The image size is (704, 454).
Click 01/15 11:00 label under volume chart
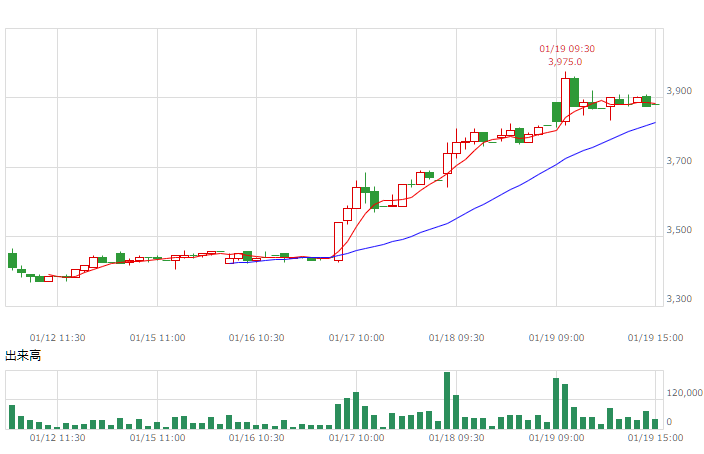pyautogui.click(x=157, y=437)
